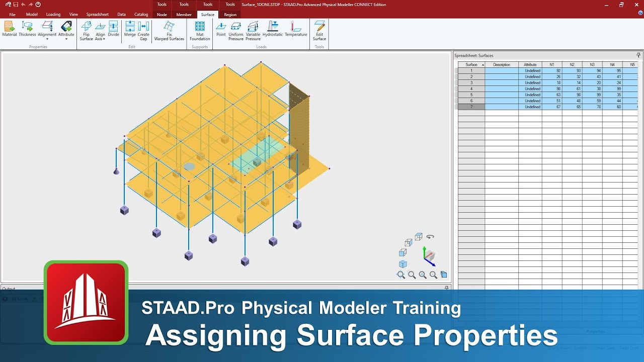Sort by the Surface column header

coord(471,65)
